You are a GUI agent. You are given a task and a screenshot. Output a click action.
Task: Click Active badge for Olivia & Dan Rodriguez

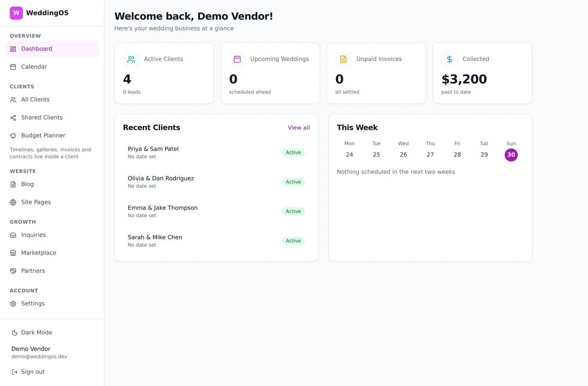click(x=293, y=182)
